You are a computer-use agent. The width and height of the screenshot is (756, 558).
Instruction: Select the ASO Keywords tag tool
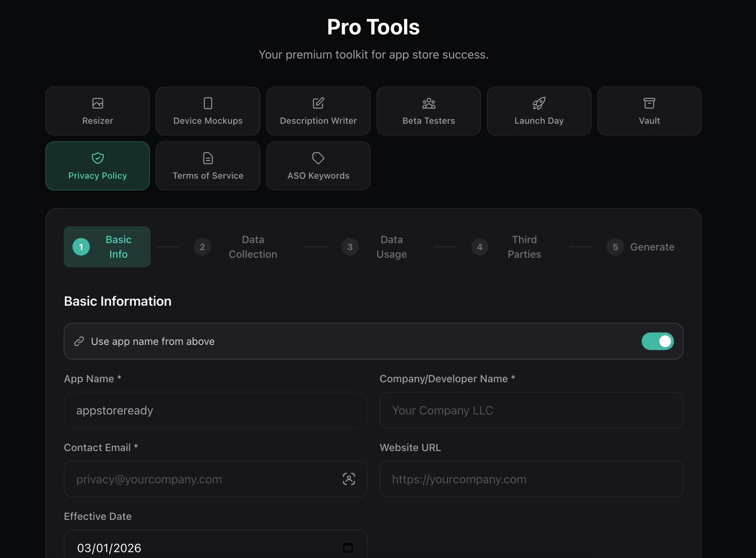318,165
